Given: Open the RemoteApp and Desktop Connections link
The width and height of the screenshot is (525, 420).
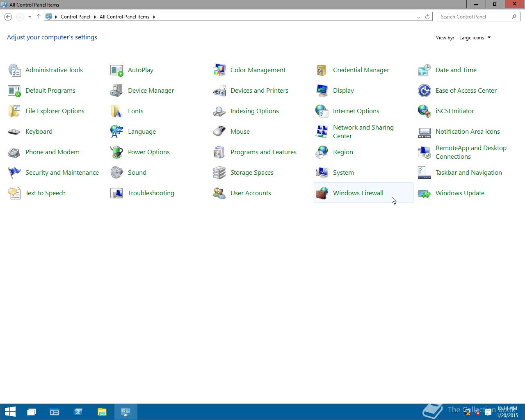Looking at the screenshot, I should click(471, 152).
